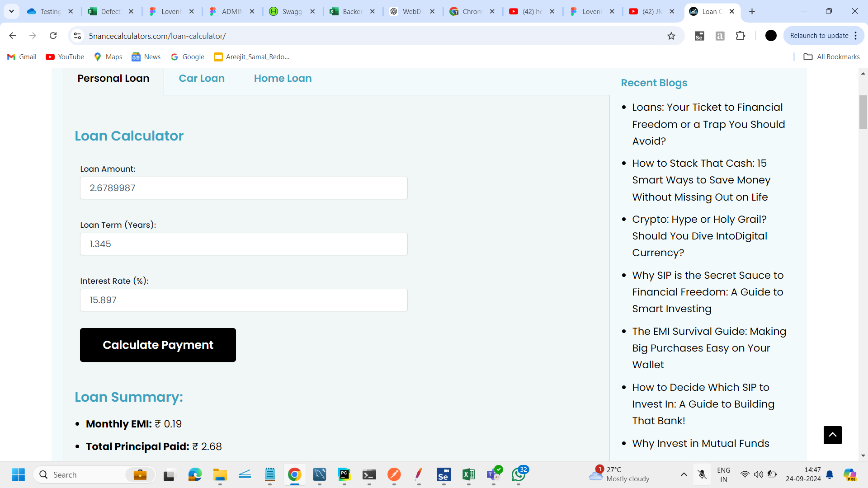Image resolution: width=868 pixels, height=488 pixels.
Task: Open the Extensions puzzle icon
Action: [x=741, y=36]
